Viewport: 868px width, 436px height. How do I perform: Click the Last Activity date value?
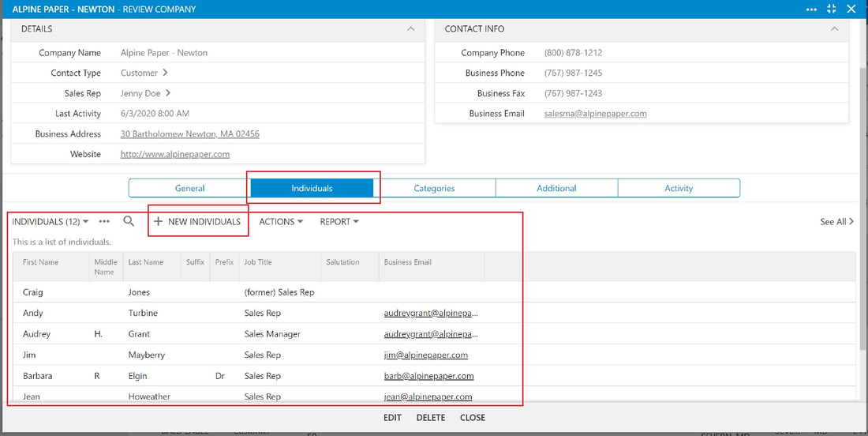155,114
